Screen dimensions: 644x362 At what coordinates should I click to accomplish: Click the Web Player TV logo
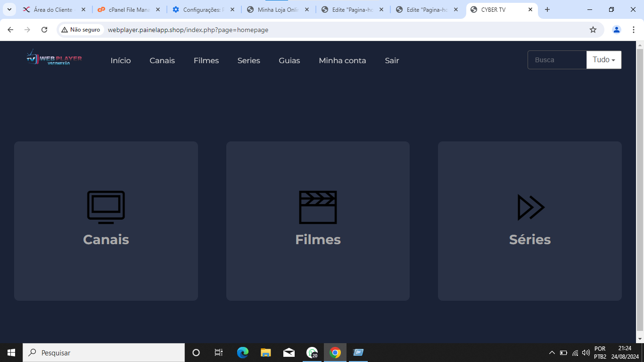pos(53,60)
